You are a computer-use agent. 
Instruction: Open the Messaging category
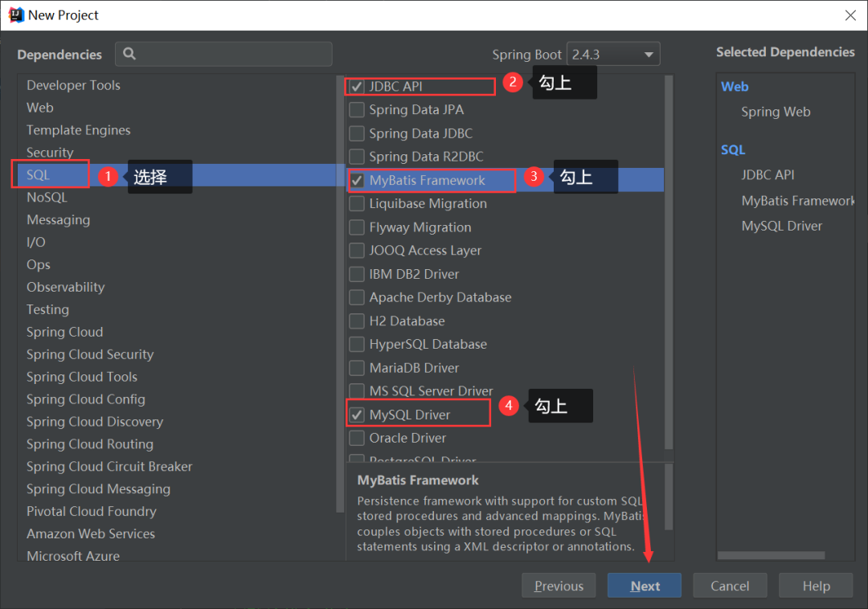click(58, 219)
